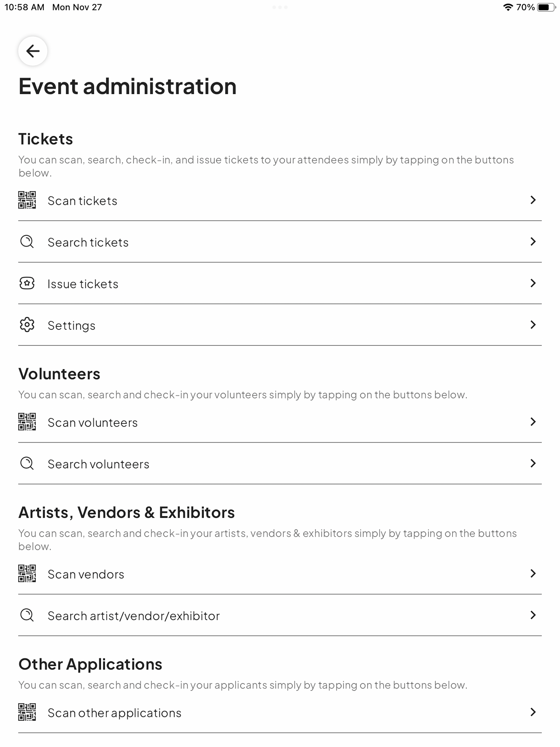Tap the chevron on the Settings row
Viewport: 560px width, 747px height.
click(x=533, y=325)
